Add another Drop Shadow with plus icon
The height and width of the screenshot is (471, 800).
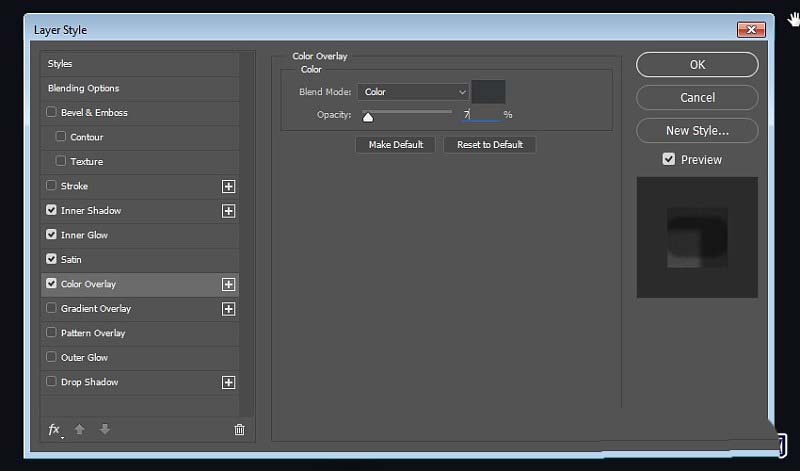tap(229, 382)
